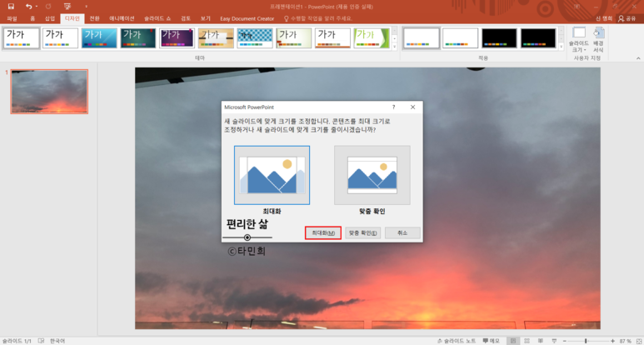This screenshot has width=644, height=345.
Task: Expand the themes gallery More arrow
Action: pos(395,47)
